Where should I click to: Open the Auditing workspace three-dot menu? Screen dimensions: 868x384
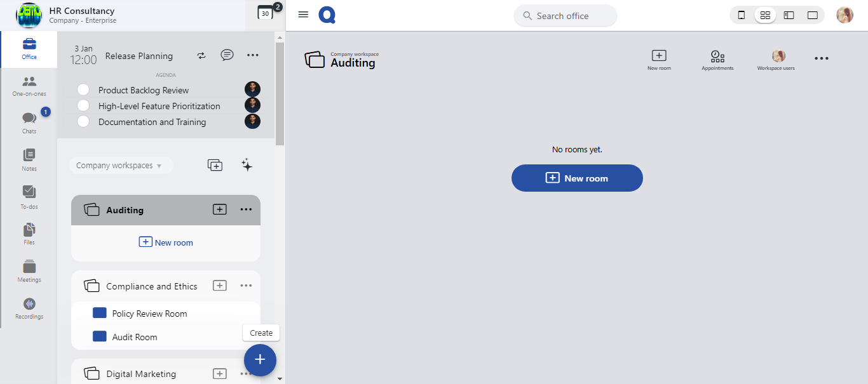246,209
